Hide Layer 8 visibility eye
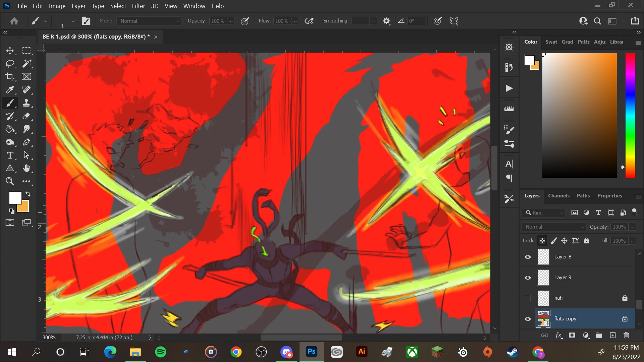Image resolution: width=644 pixels, height=362 pixels. click(x=528, y=257)
